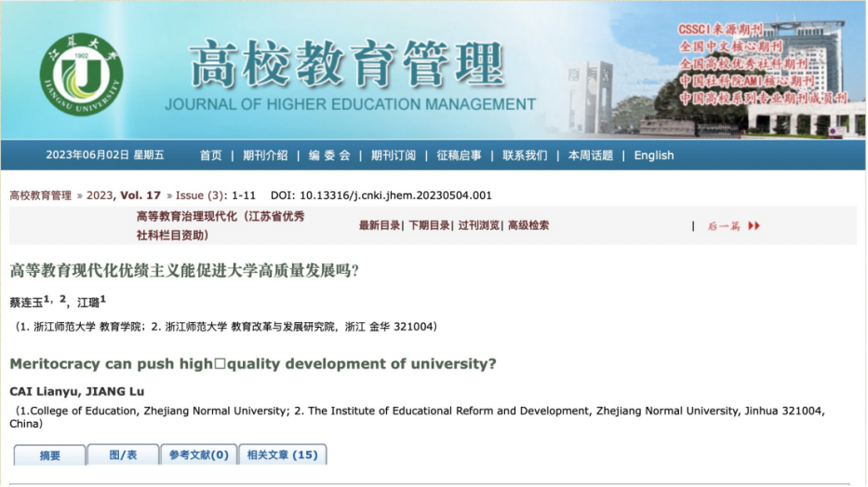The image size is (868, 487).
Task: Click the banner title 高校教育管理
Action: 347,64
